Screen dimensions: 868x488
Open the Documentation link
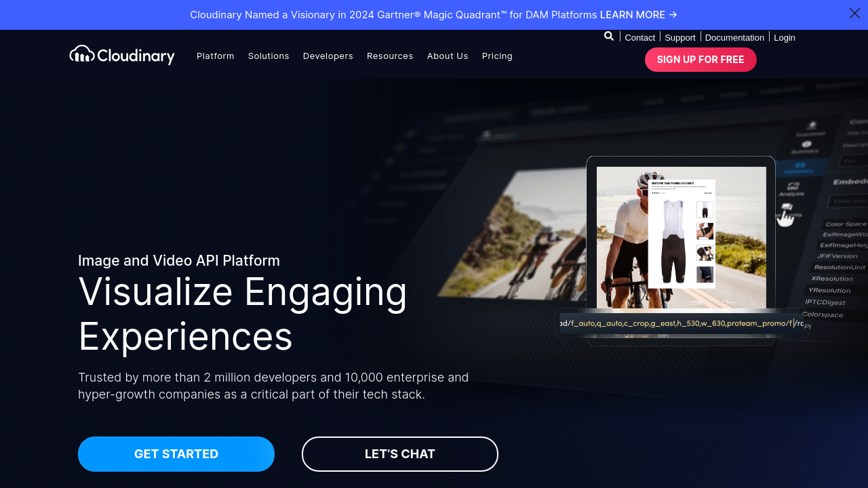pos(734,37)
